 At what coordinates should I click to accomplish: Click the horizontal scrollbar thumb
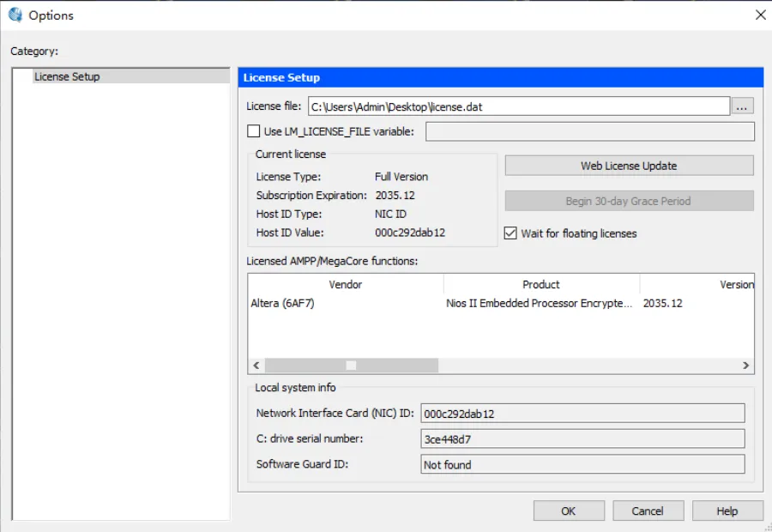click(351, 365)
